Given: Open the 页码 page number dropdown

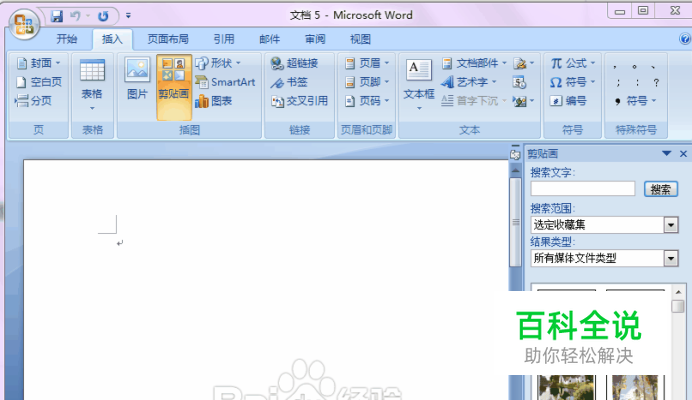Looking at the screenshot, I should tap(367, 101).
